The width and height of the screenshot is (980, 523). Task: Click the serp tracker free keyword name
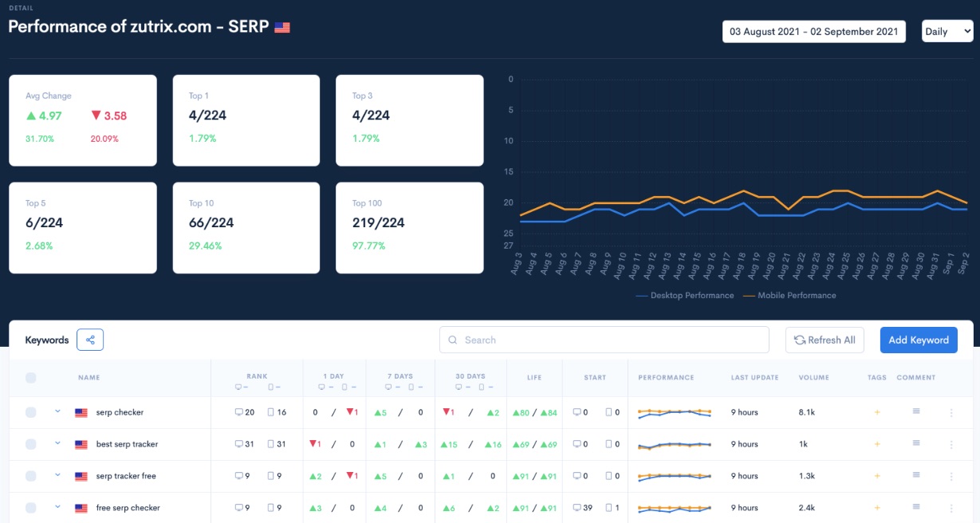pos(126,476)
